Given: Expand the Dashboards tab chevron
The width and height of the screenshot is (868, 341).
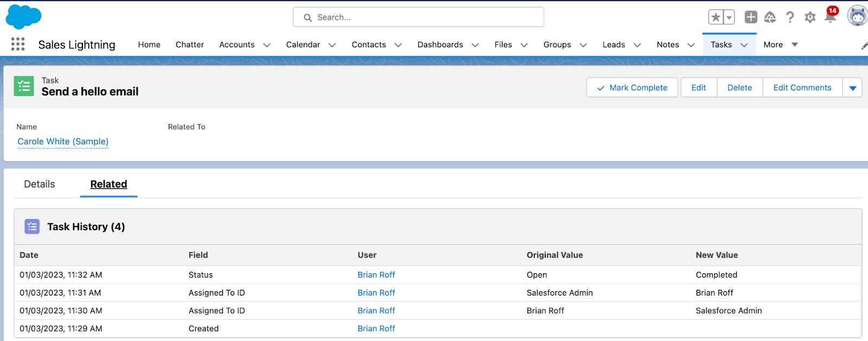Looking at the screenshot, I should coord(475,45).
